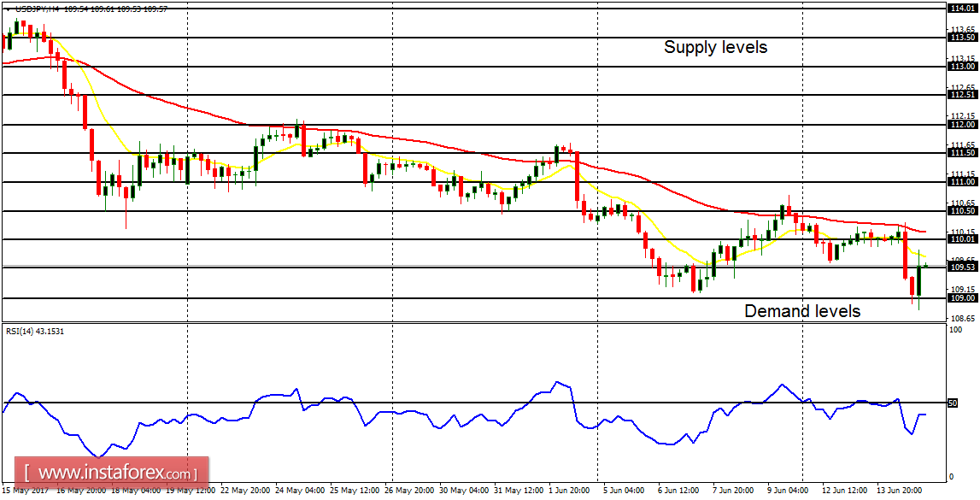Click the 113.65 price axis value

point(961,29)
